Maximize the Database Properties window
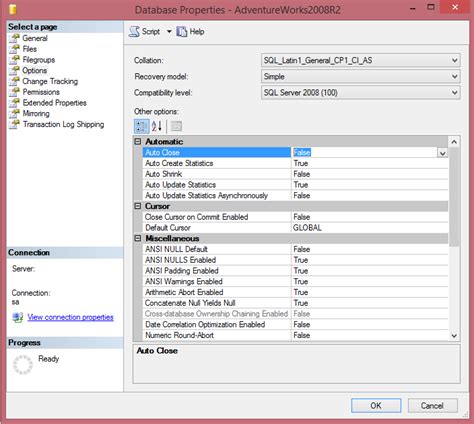This screenshot has height=424, width=474. click(431, 7)
